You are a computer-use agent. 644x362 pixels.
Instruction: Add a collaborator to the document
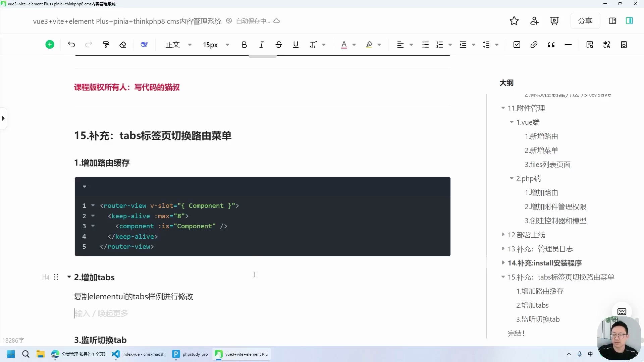point(534,21)
